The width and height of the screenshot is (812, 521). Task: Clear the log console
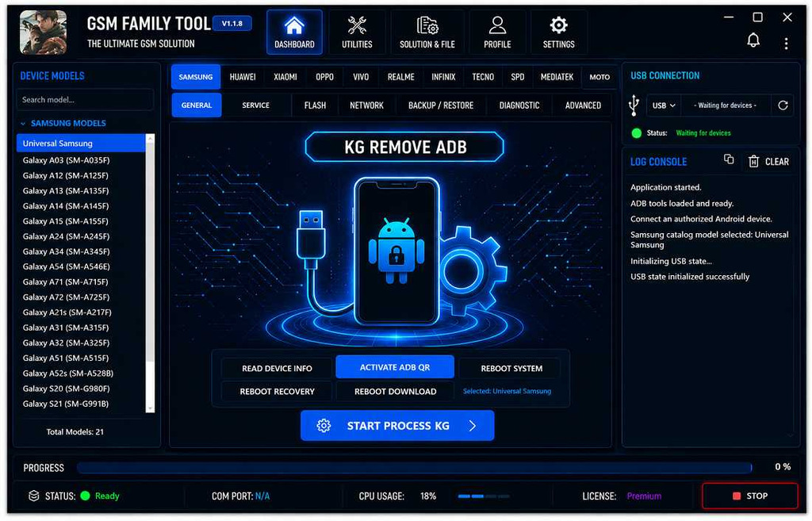(769, 162)
